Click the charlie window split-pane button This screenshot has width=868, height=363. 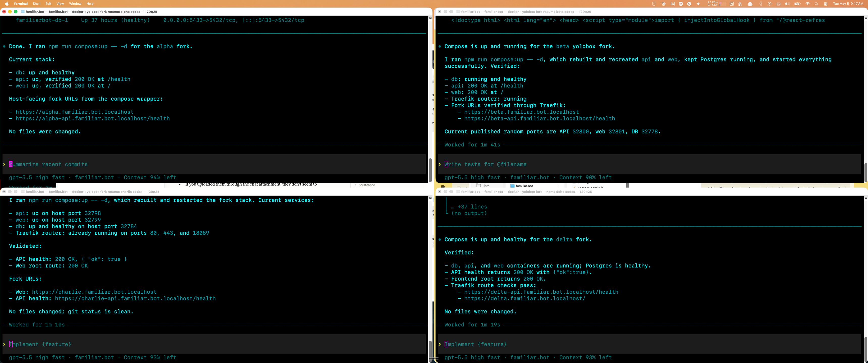click(x=430, y=198)
